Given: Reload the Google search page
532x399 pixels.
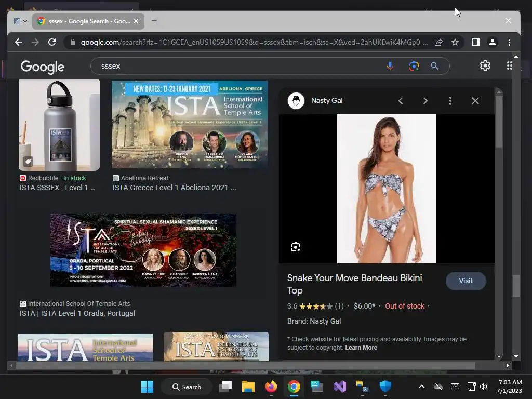Looking at the screenshot, I should tap(52, 42).
